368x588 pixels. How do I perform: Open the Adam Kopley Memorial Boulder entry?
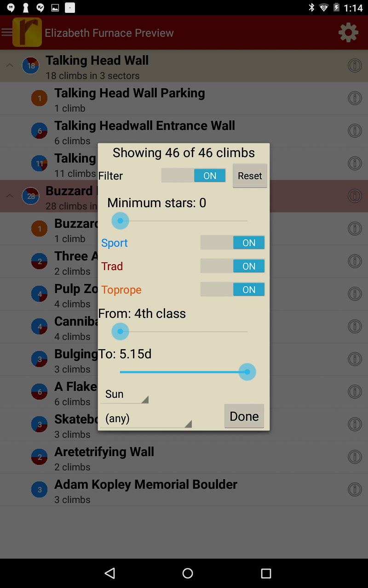145,490
